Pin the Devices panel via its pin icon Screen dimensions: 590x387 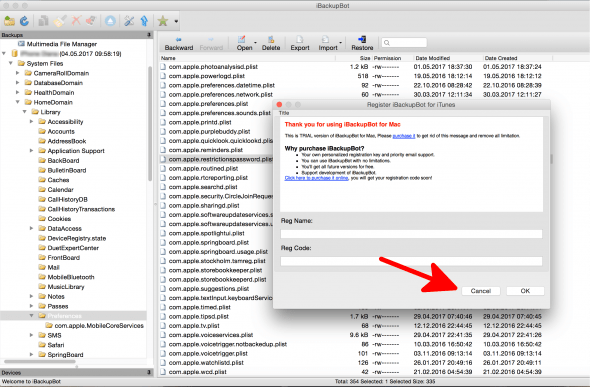(149, 372)
